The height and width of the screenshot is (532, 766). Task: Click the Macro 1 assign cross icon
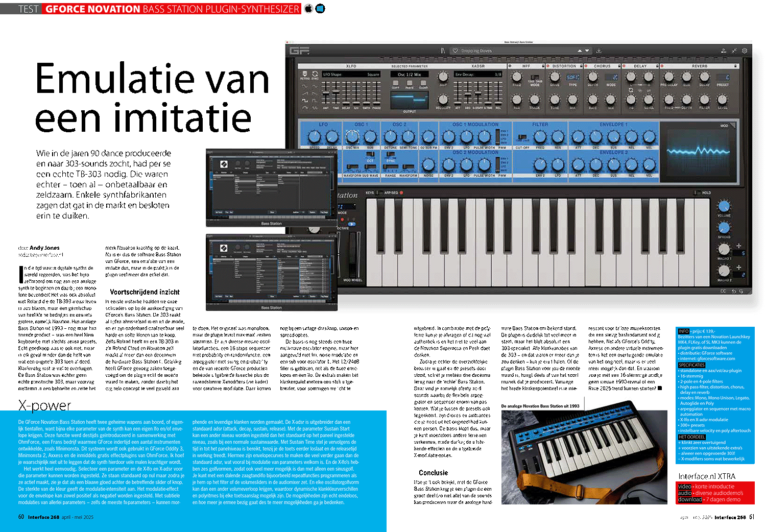coord(738,246)
